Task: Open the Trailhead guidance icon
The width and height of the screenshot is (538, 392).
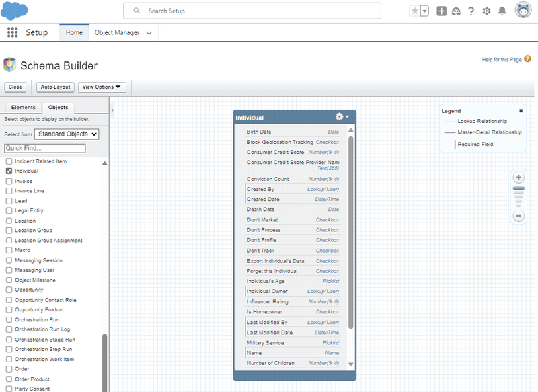Action: click(x=456, y=11)
